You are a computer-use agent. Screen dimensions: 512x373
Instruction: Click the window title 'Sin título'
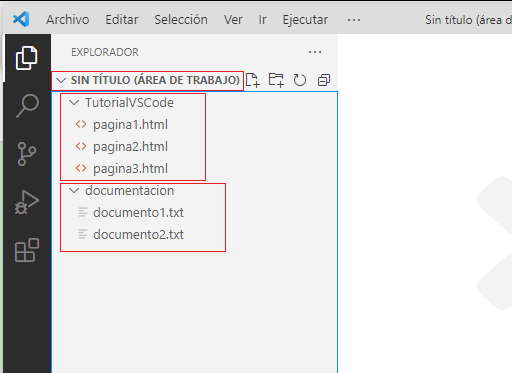pyautogui.click(x=449, y=20)
